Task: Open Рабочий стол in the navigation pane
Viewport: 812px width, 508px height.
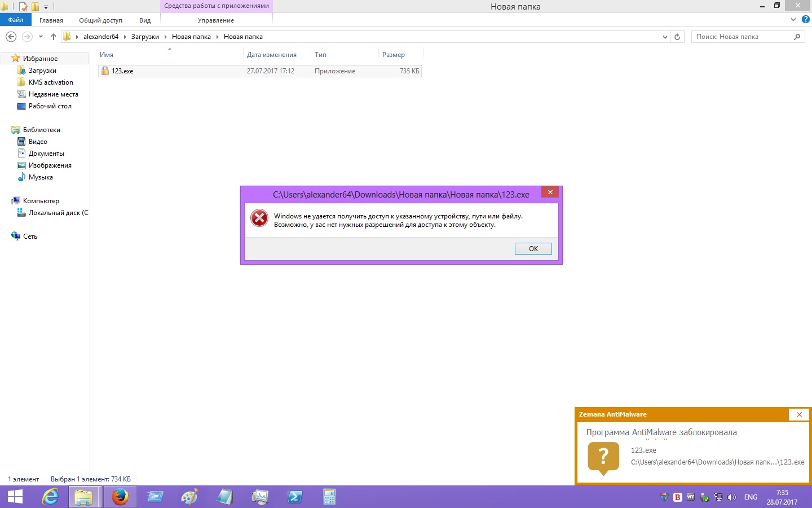Action: click(50, 106)
